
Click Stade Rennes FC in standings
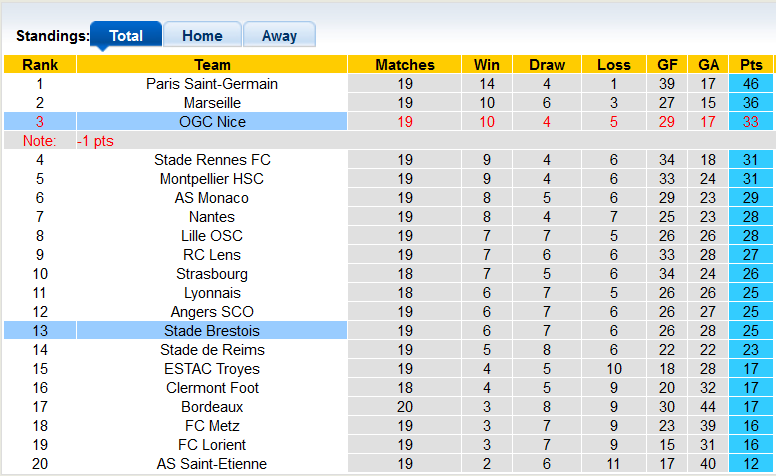point(212,160)
